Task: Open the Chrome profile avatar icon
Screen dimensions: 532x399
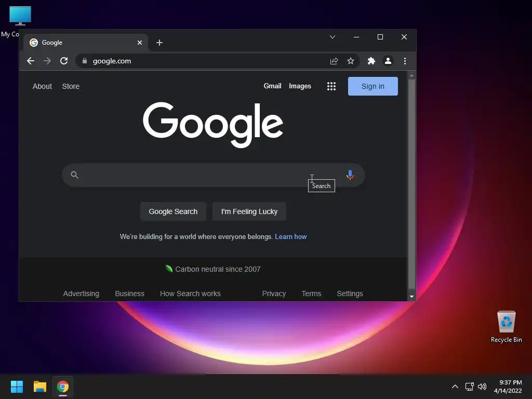Action: coord(388,61)
